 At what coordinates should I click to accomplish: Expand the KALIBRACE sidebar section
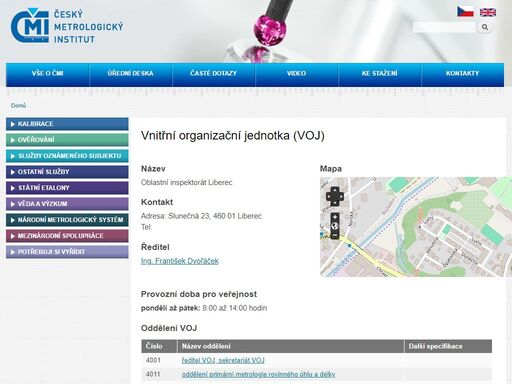point(67,124)
